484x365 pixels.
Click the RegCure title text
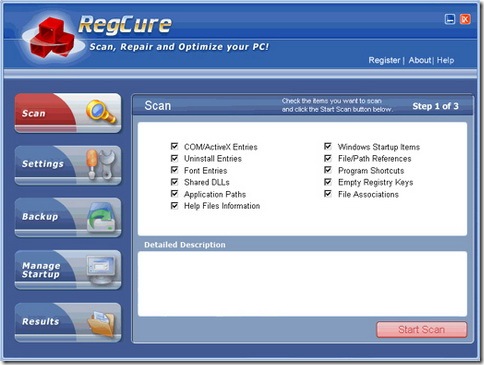coord(125,25)
